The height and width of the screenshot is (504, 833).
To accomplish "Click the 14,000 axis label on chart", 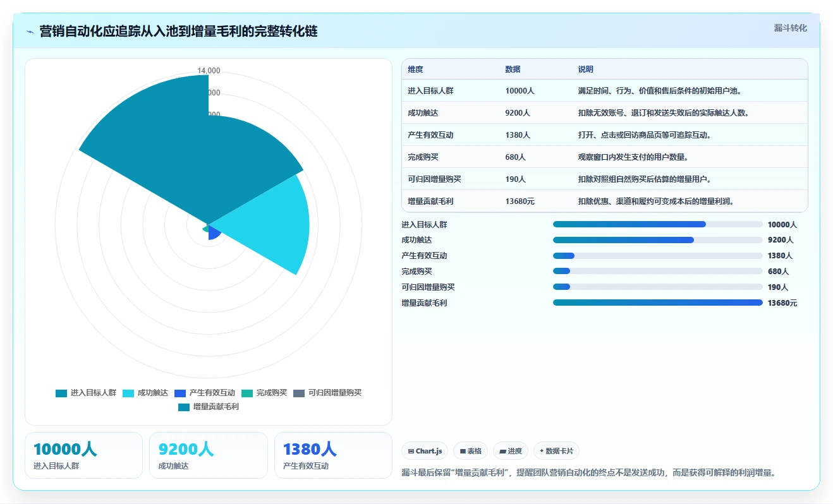I will [209, 71].
